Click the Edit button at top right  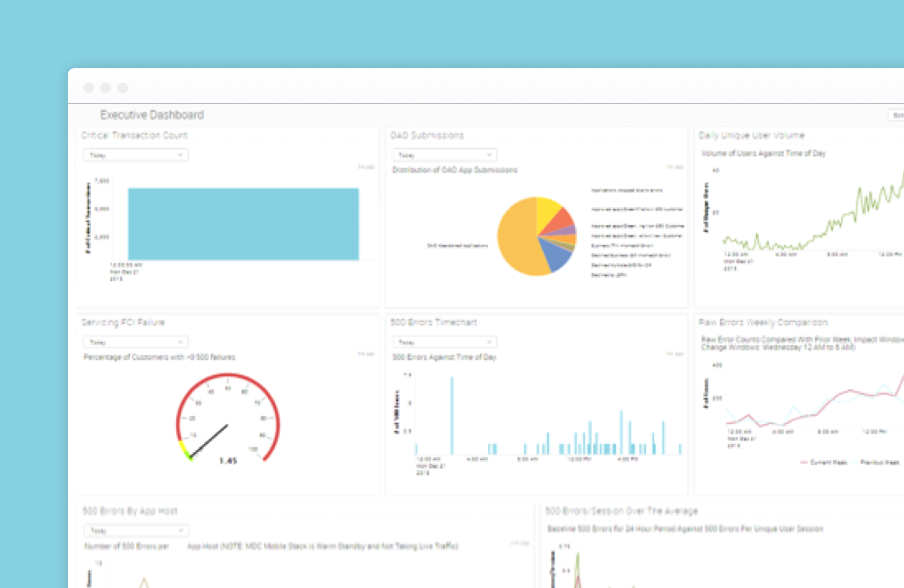tap(897, 115)
